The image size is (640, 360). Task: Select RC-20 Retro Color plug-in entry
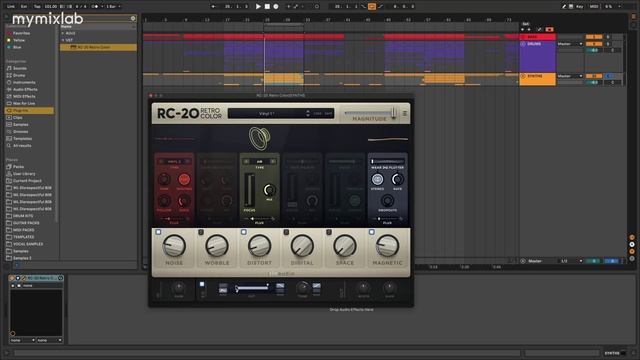tap(98, 47)
